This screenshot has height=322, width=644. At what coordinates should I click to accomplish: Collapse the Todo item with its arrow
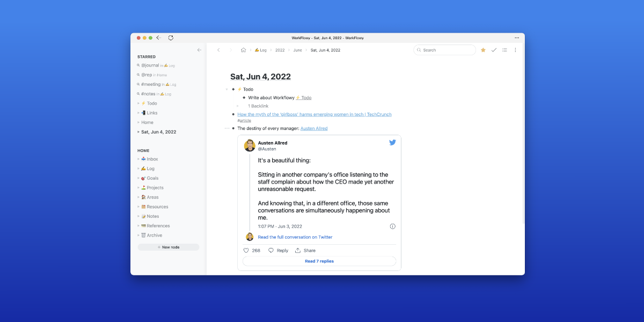226,89
